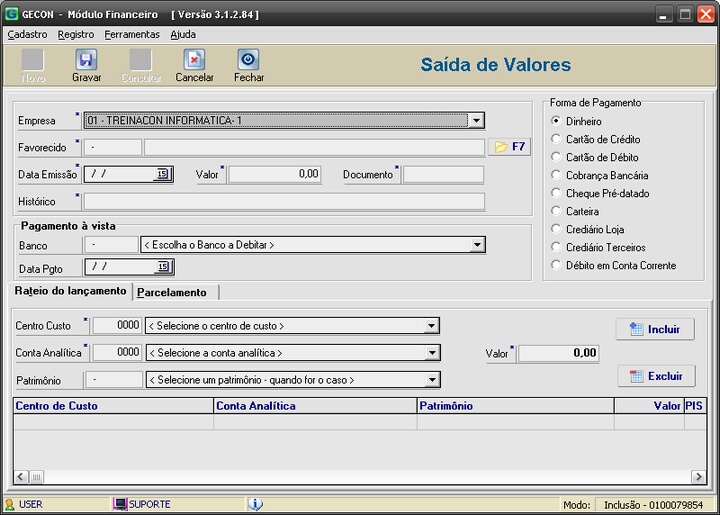
Task: Click the Patrimônio column header
Action: (516, 406)
